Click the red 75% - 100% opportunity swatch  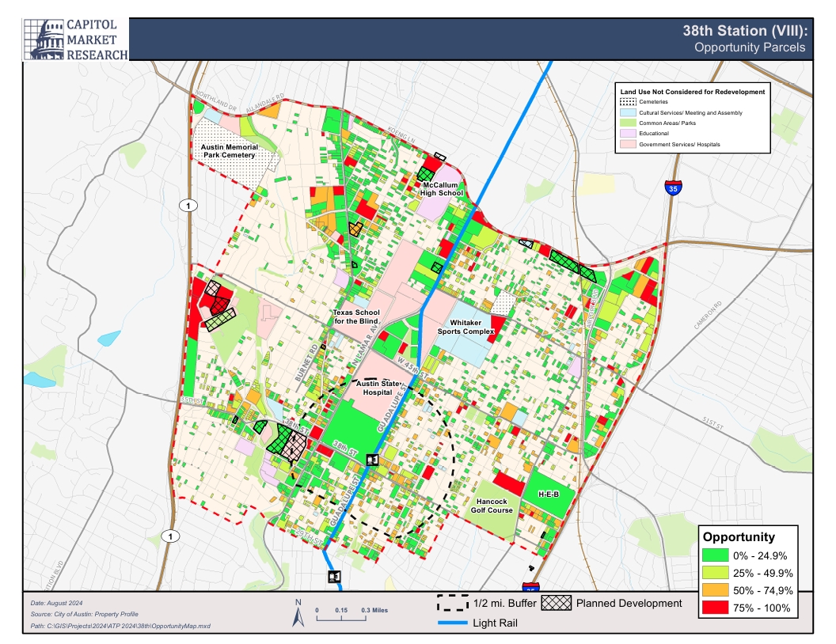click(715, 608)
